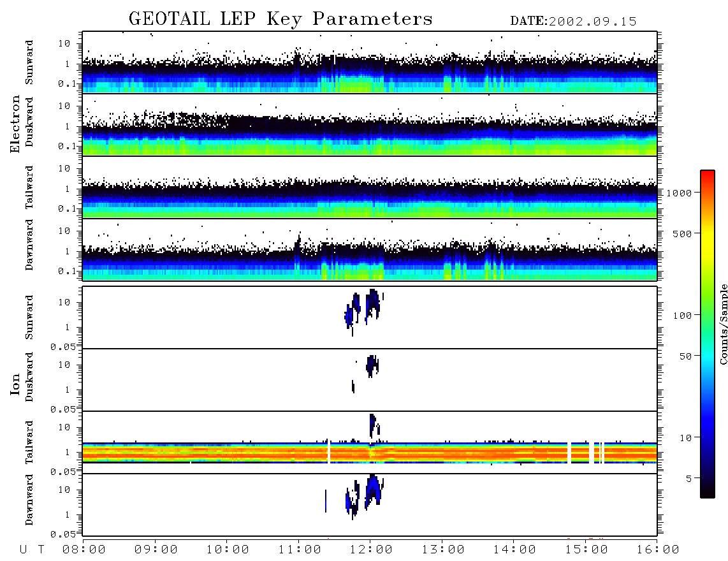Click the "500" colorbar tick value
Screen dimensions: 728x561
point(682,233)
